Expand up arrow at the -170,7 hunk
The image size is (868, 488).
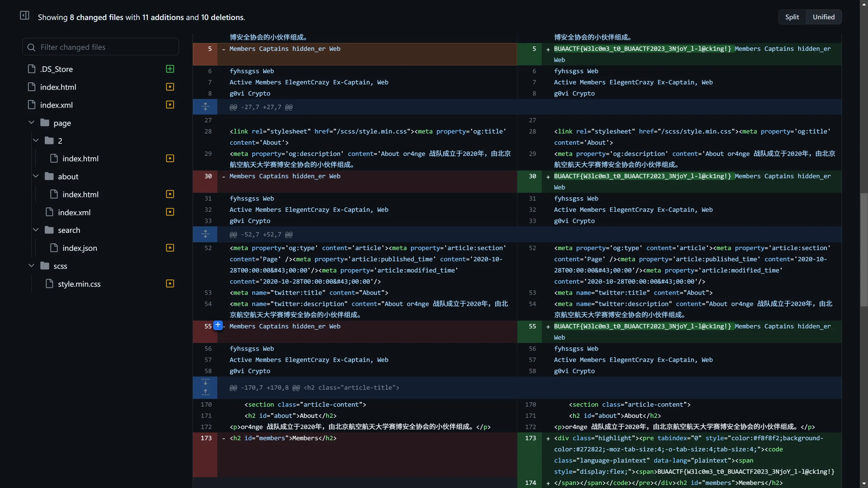tap(205, 392)
